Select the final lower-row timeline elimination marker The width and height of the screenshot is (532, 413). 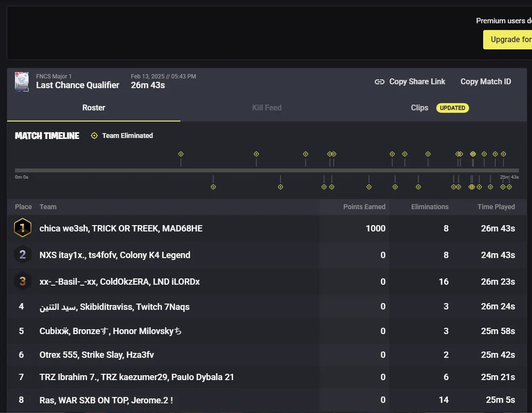[509, 187]
